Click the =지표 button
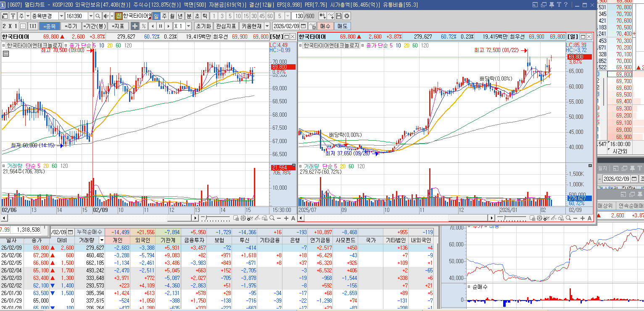Viewport: 644px width, 311px height. 118,26
